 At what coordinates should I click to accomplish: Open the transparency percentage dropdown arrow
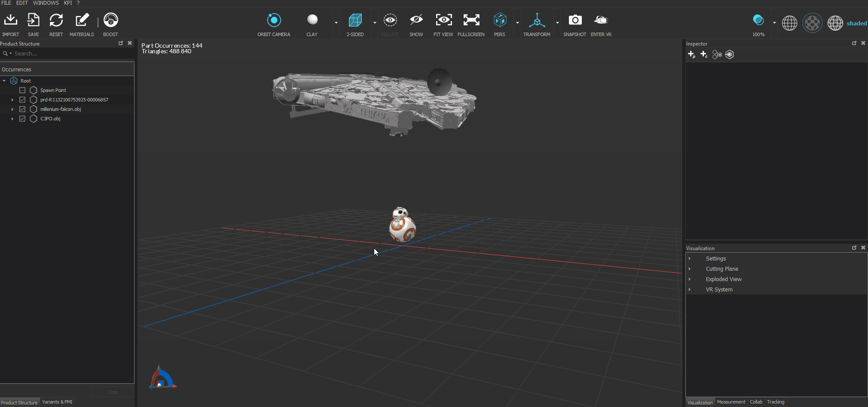click(x=774, y=23)
